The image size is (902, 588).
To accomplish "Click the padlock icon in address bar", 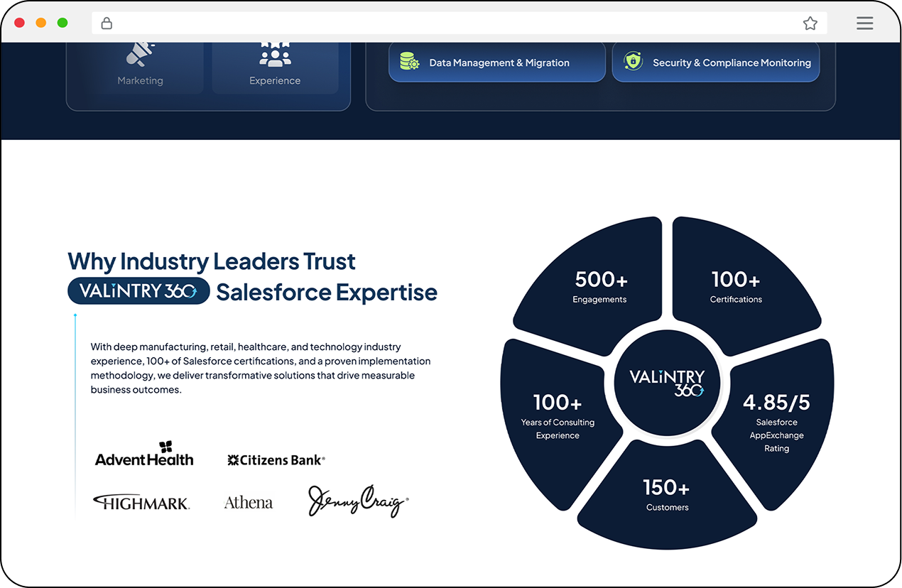I will pyautogui.click(x=107, y=23).
